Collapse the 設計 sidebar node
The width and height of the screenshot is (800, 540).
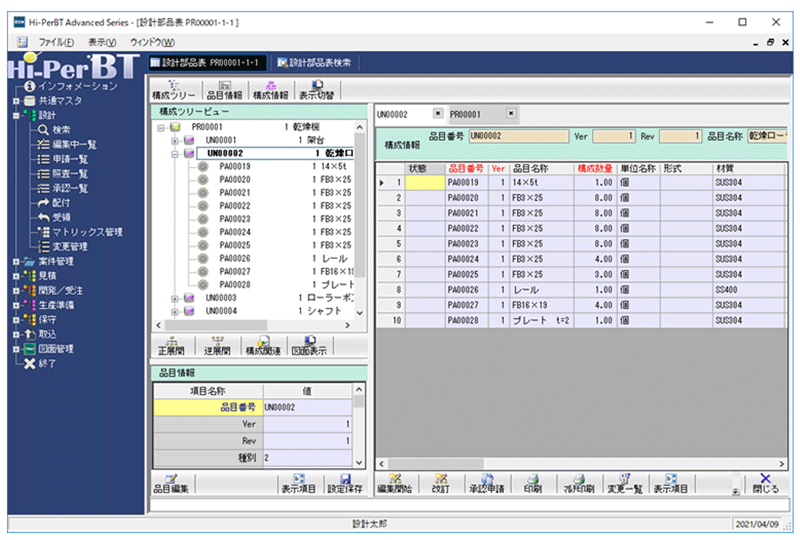point(16,115)
